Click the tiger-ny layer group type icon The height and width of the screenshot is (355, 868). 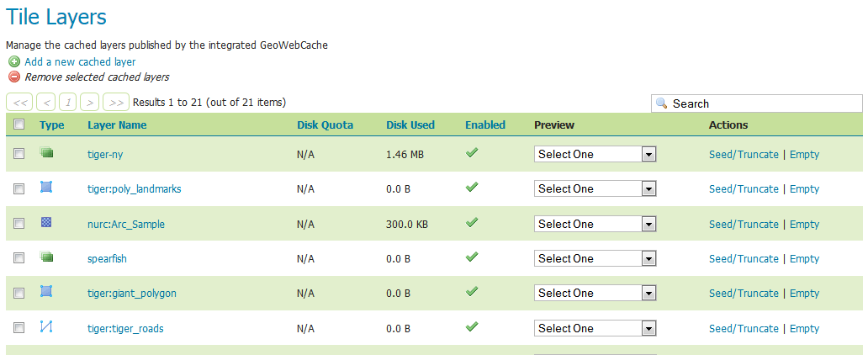46,153
